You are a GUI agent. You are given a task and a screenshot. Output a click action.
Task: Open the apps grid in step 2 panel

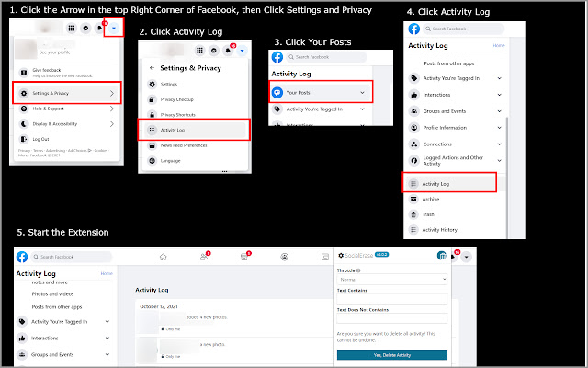click(x=200, y=51)
